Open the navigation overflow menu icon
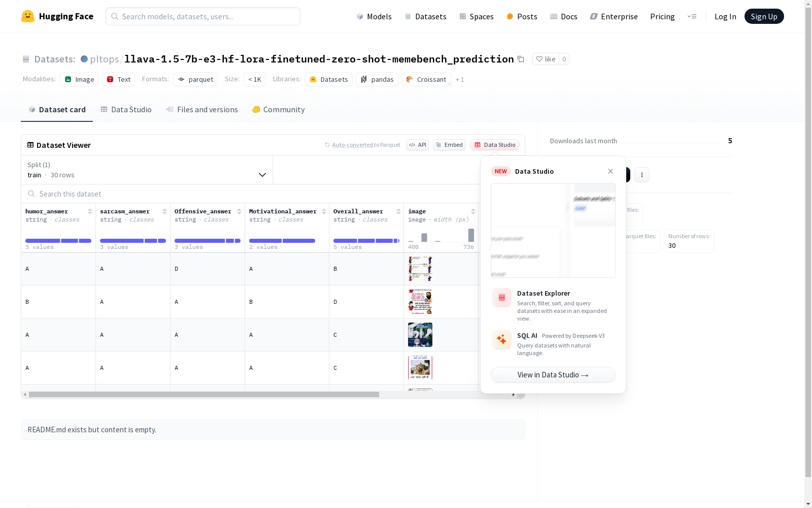 tap(692, 16)
